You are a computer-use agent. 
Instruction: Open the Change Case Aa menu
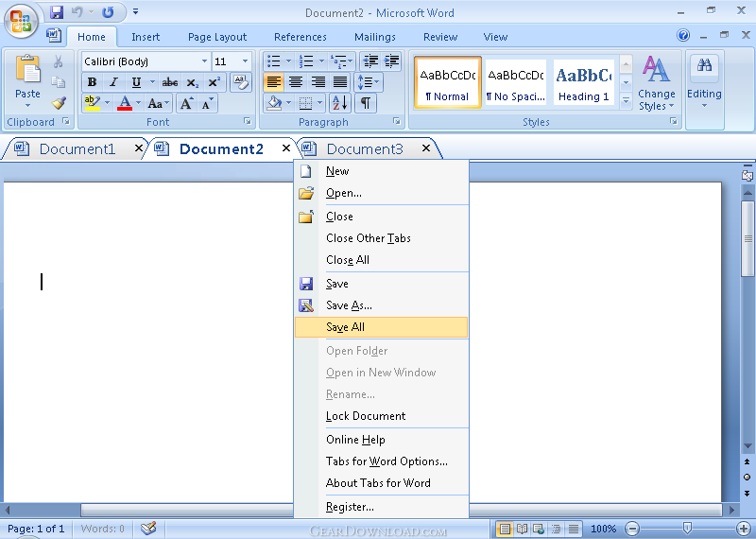[158, 103]
